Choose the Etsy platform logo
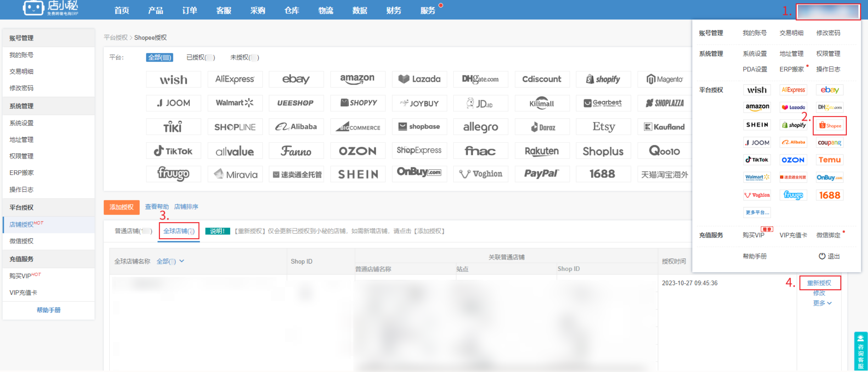The width and height of the screenshot is (868, 372). pyautogui.click(x=603, y=127)
